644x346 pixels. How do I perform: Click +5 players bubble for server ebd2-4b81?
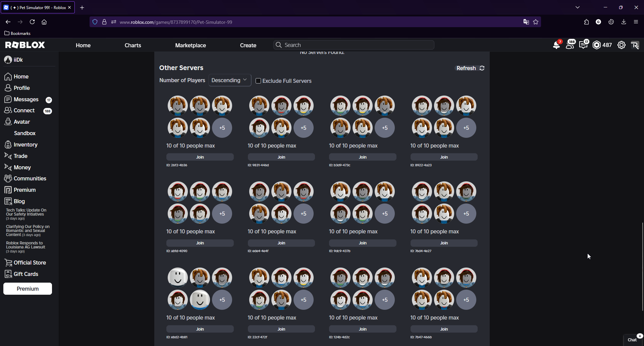222,300
